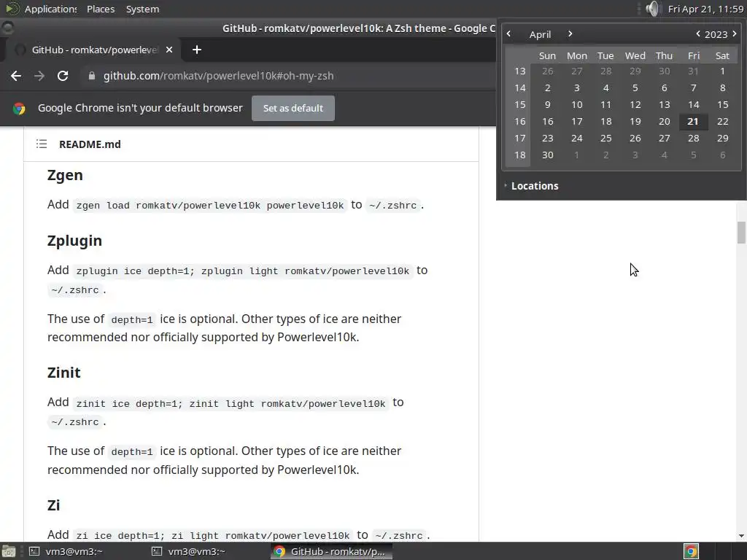Open the Places menu
747x560 pixels.
pyautogui.click(x=101, y=9)
